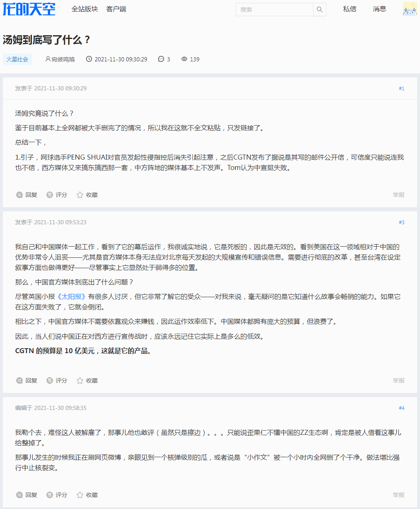420x509 pixels.
Task: Click the search magnifier icon
Action: click(x=319, y=9)
